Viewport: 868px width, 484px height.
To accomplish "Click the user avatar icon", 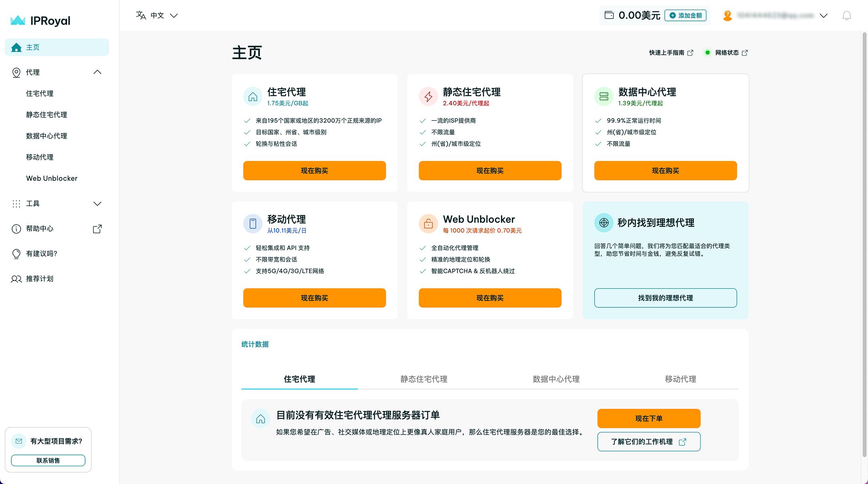I will 728,16.
